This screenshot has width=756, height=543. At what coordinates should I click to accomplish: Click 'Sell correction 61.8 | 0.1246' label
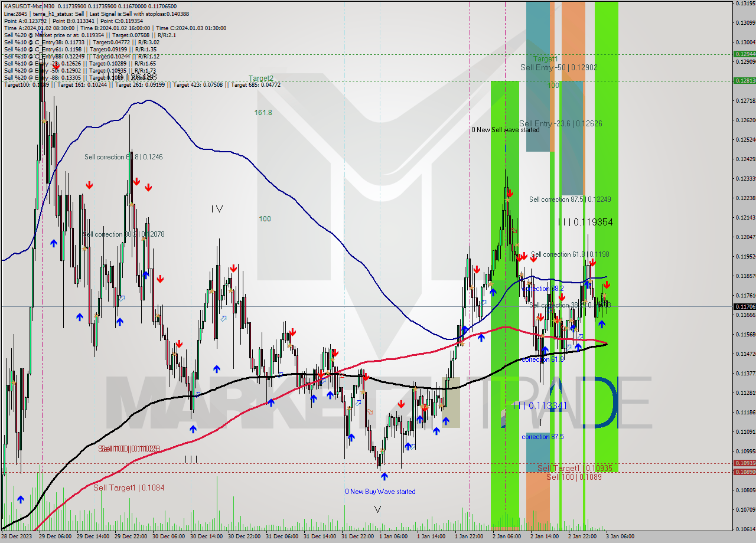[123, 157]
